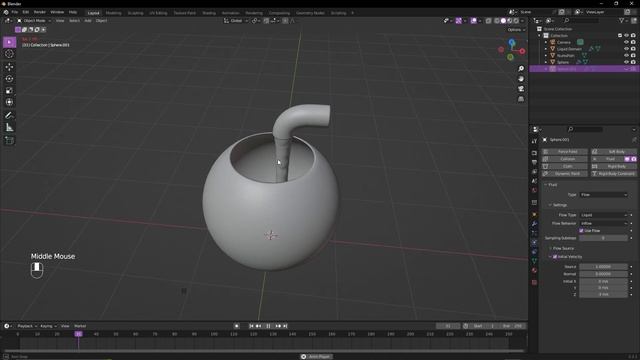
Task: Switch perspective/orthographic grid icon
Action: click(521, 99)
